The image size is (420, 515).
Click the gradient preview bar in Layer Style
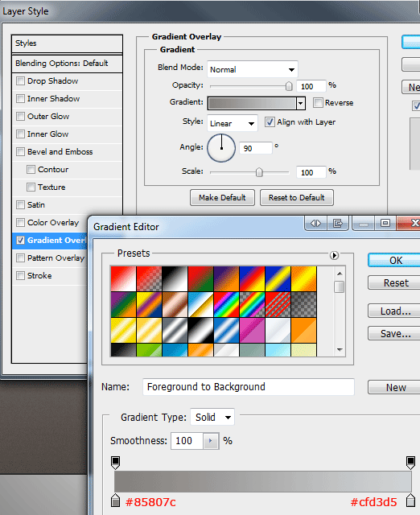click(x=252, y=103)
